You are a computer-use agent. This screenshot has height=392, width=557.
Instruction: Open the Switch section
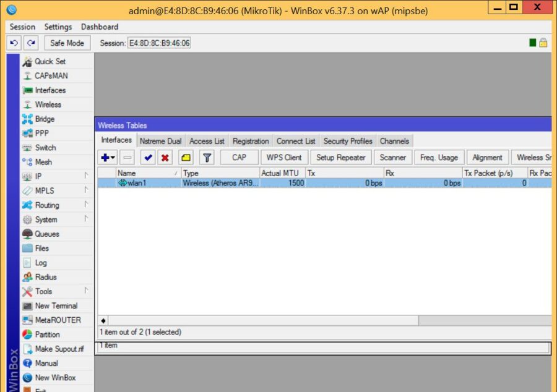(x=57, y=148)
